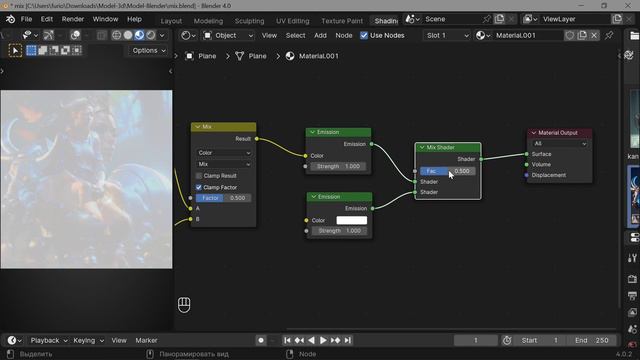Open viewport shading options dropdown arrow
This screenshot has width=640, height=360.
(162, 35)
